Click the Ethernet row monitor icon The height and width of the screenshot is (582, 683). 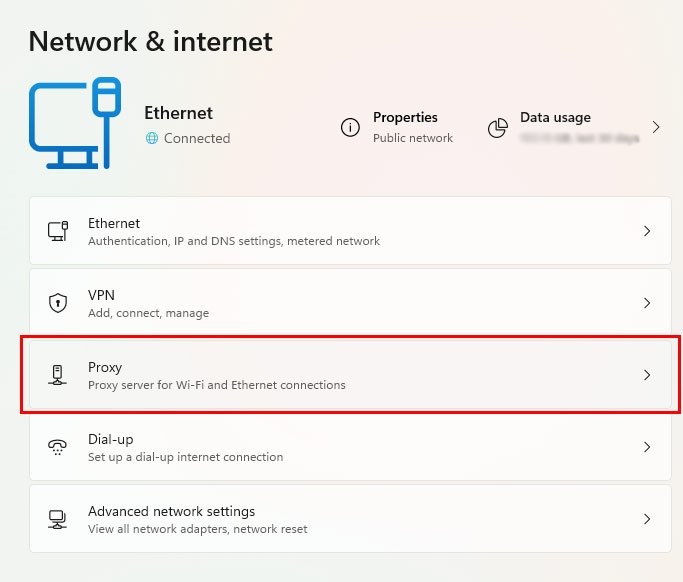click(x=58, y=231)
